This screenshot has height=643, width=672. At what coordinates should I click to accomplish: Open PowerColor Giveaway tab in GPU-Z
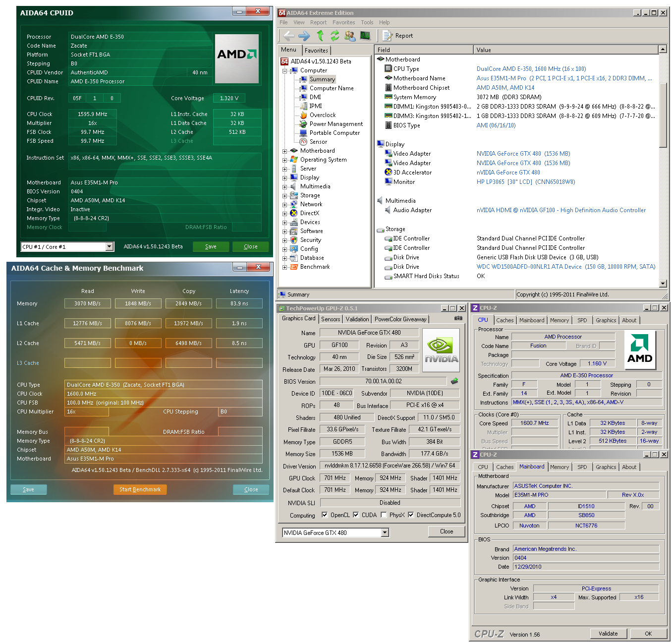coord(400,319)
